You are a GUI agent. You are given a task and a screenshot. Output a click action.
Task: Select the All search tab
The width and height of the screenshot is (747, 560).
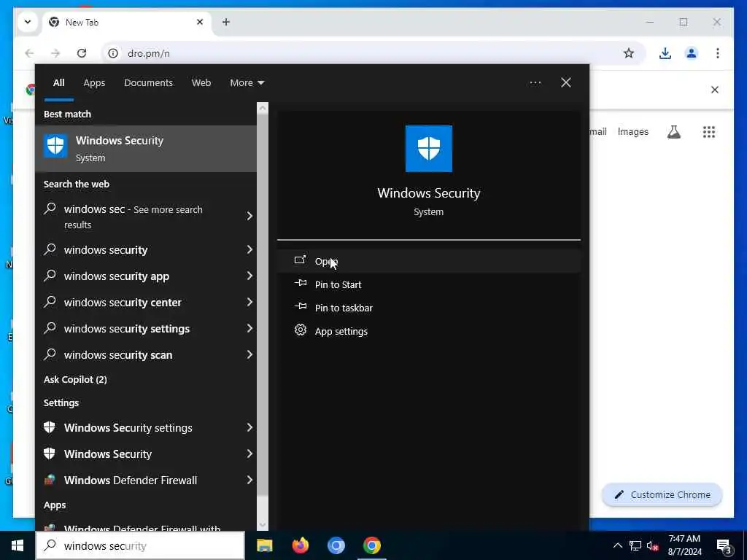pyautogui.click(x=58, y=83)
